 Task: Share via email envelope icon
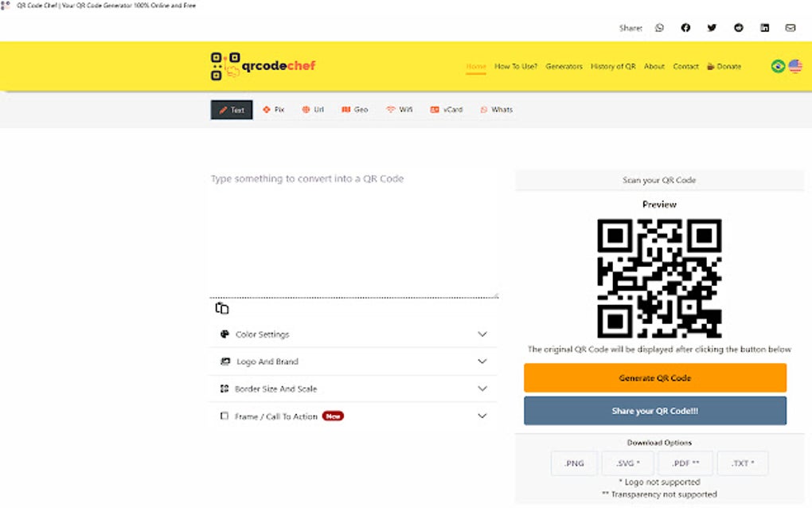pyautogui.click(x=791, y=27)
